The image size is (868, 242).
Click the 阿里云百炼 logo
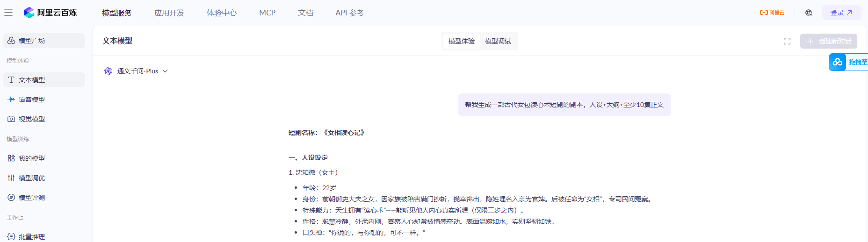[x=51, y=13]
